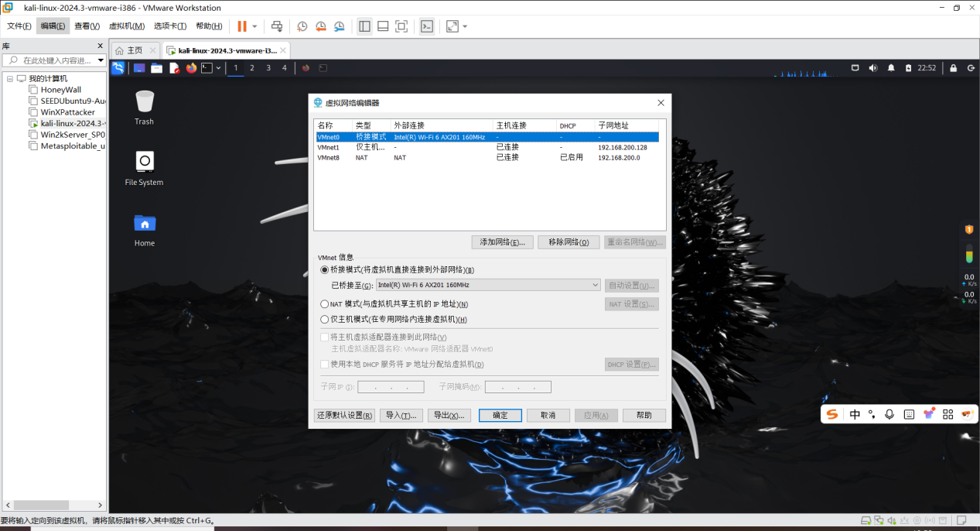Click the 移除网络(O) button

pyautogui.click(x=569, y=242)
